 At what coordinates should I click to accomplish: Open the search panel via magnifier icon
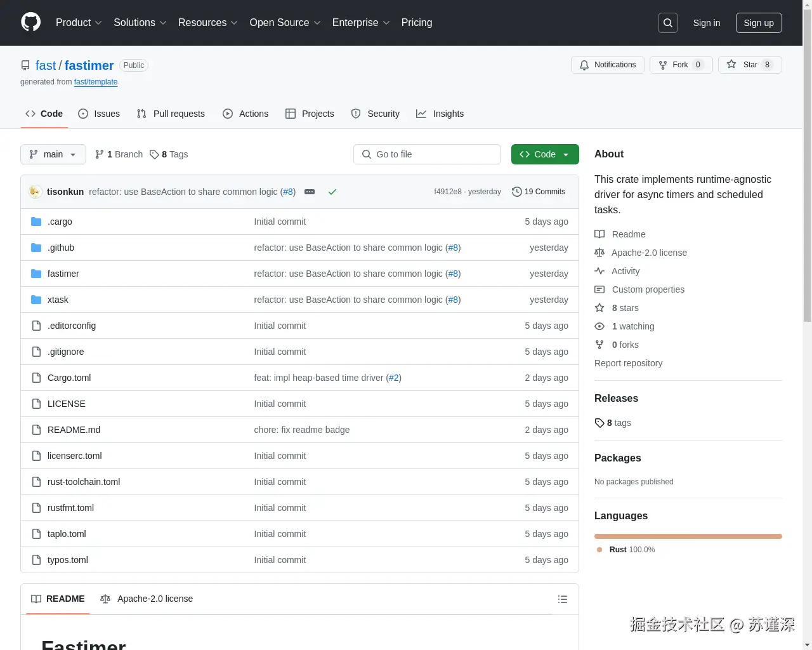tap(667, 22)
